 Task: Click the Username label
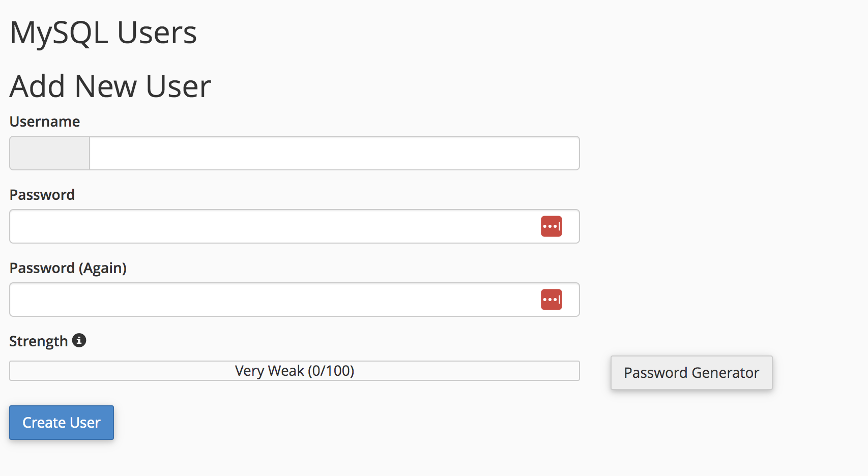point(45,122)
